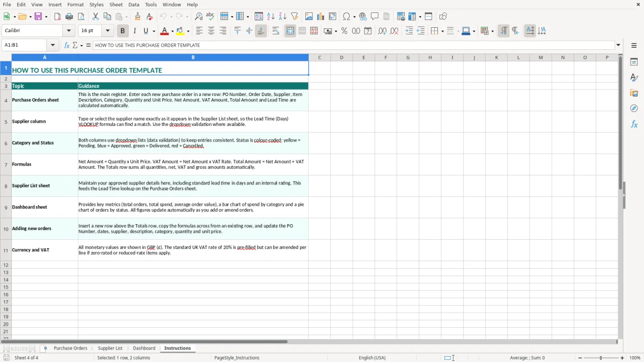Image resolution: width=644 pixels, height=362 pixels.
Task: Open Freeze Rows and Columns dropdown arrow
Action: click(x=420, y=17)
